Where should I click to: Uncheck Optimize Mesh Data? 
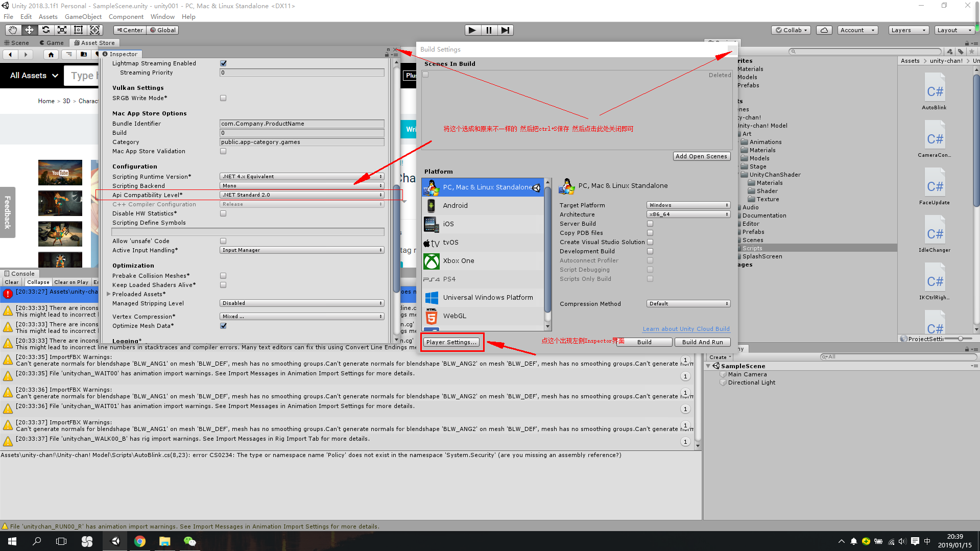[x=223, y=326]
